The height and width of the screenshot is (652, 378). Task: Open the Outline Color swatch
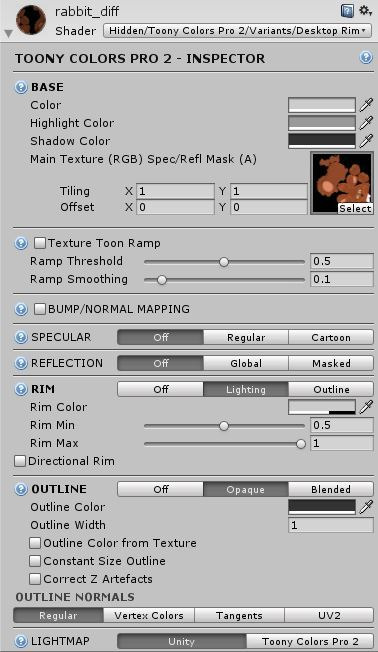(322, 507)
